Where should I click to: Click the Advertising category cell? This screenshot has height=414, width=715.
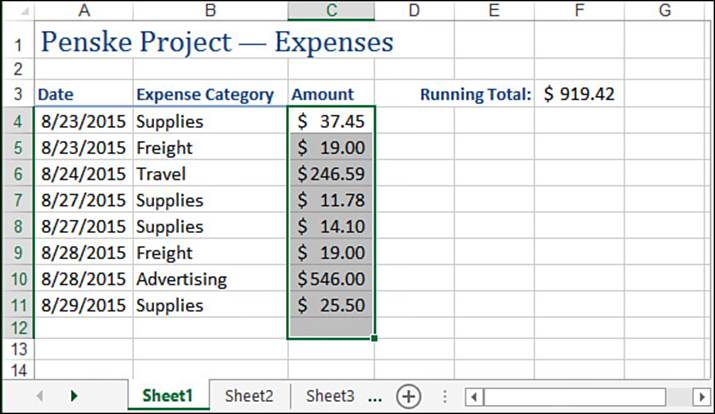pos(210,279)
